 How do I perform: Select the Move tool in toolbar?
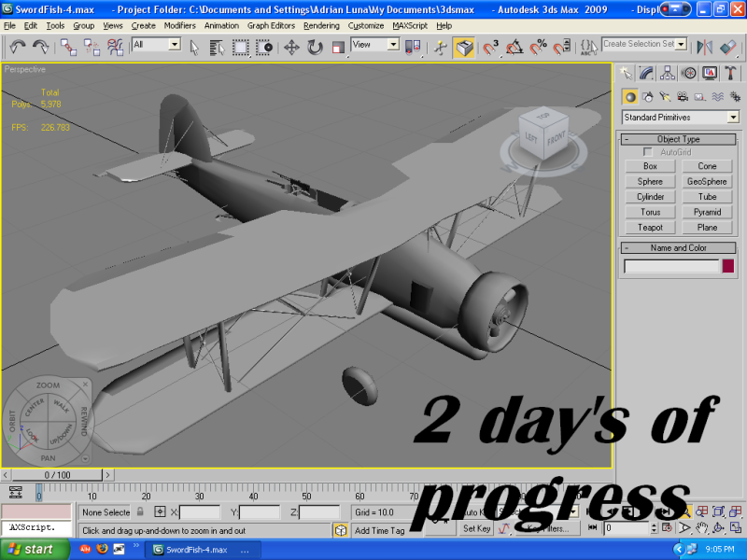(x=291, y=47)
